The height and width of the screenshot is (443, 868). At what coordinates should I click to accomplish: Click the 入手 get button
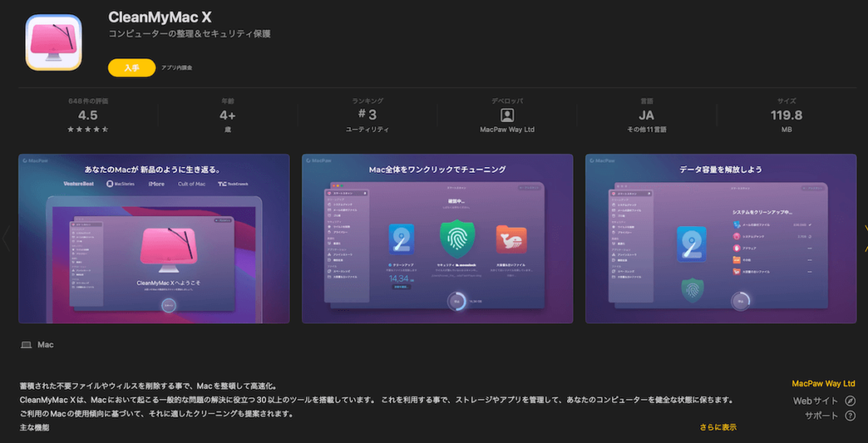pyautogui.click(x=131, y=68)
